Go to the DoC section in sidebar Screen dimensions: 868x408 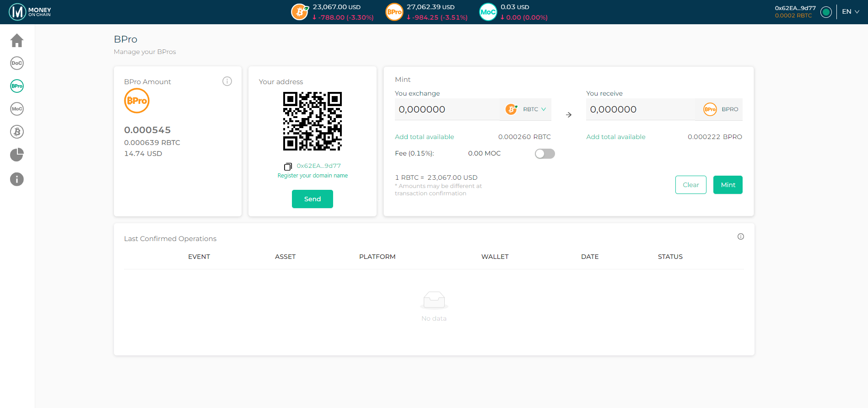pos(17,63)
